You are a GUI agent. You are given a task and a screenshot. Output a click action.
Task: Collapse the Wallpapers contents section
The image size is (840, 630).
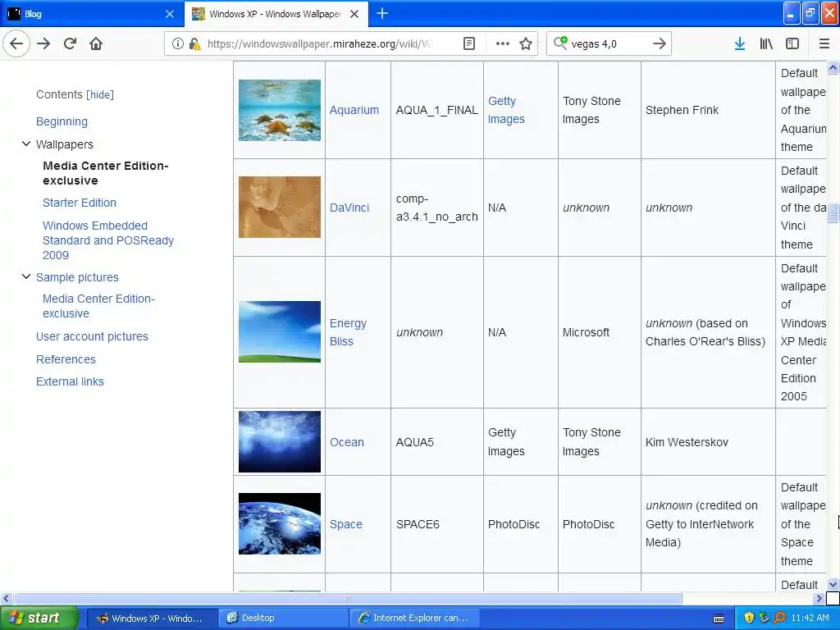pos(25,144)
